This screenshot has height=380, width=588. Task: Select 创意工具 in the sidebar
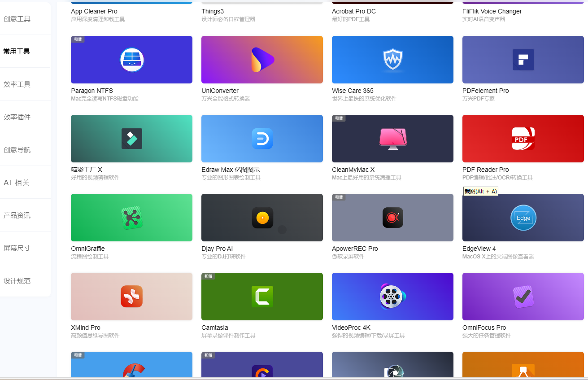coord(17,19)
